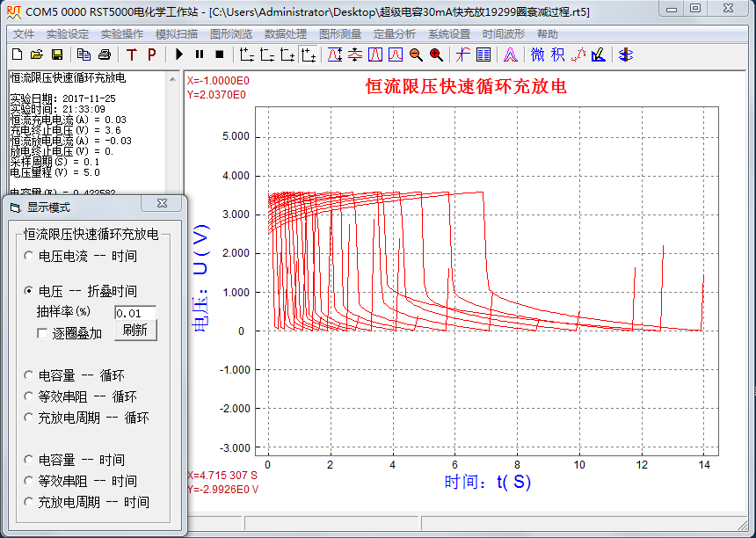Click the 抽样率 input field
756x538 pixels.
134,313
